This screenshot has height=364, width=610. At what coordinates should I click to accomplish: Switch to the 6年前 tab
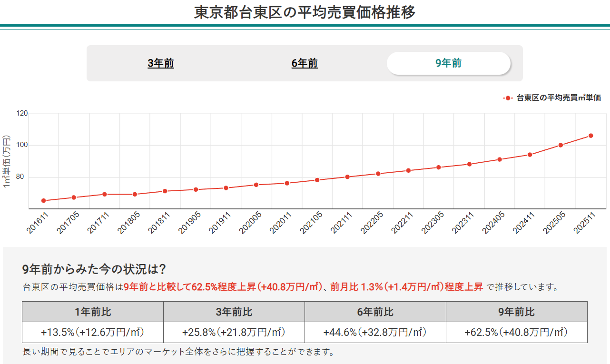tap(304, 63)
